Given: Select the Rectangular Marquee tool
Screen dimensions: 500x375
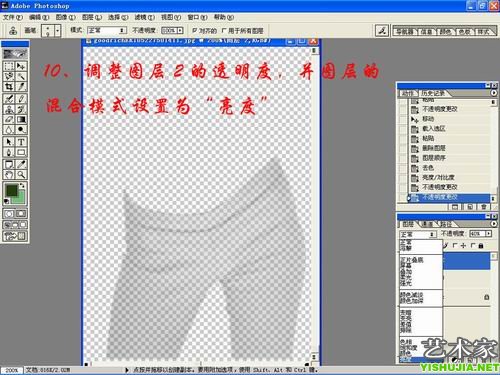Looking at the screenshot, I should click(9, 66).
